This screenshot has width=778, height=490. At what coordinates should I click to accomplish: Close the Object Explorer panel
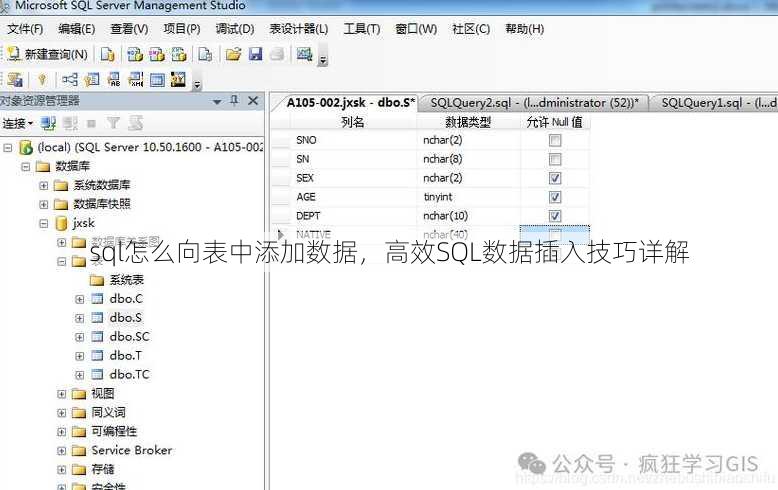(x=253, y=101)
